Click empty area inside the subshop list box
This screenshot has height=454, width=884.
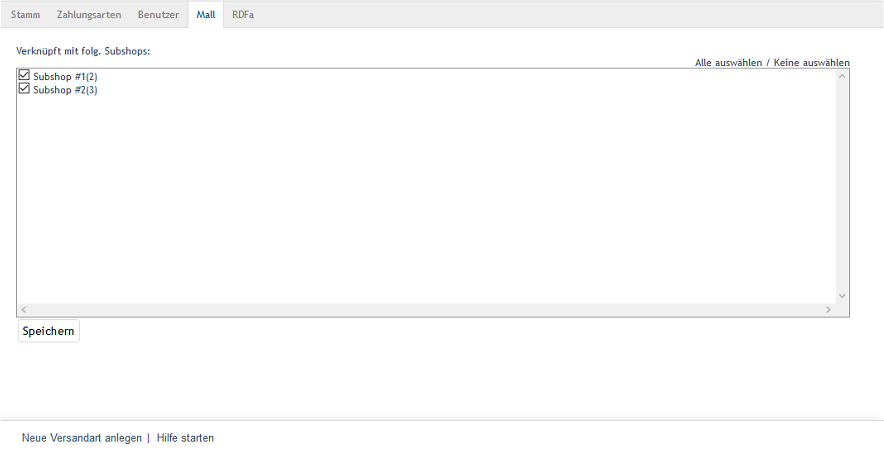[x=400, y=200]
